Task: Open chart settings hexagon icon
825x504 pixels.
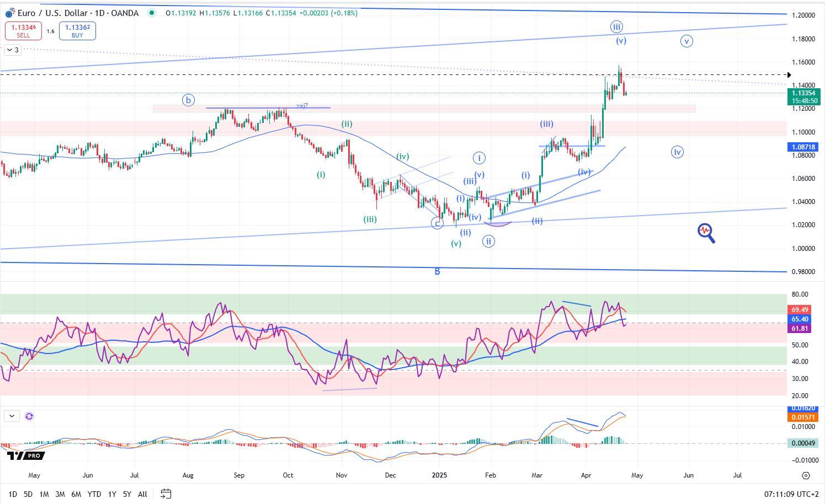Action: tap(806, 475)
